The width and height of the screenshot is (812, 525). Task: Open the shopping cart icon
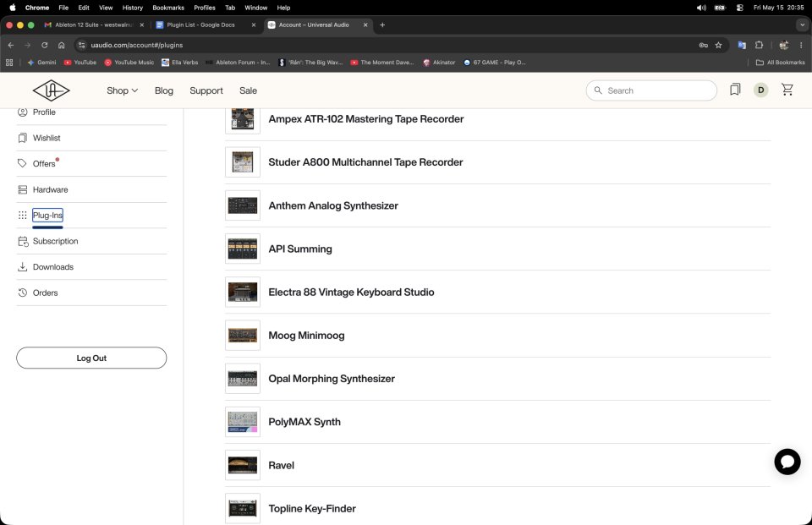click(x=787, y=90)
